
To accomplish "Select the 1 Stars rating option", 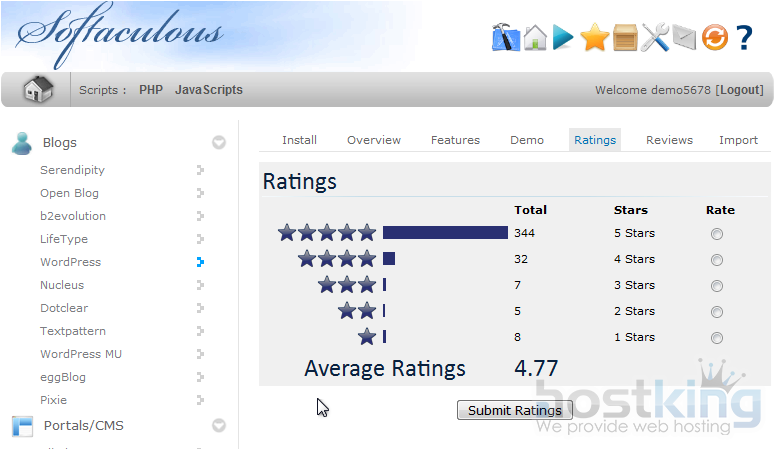I will coord(717,338).
